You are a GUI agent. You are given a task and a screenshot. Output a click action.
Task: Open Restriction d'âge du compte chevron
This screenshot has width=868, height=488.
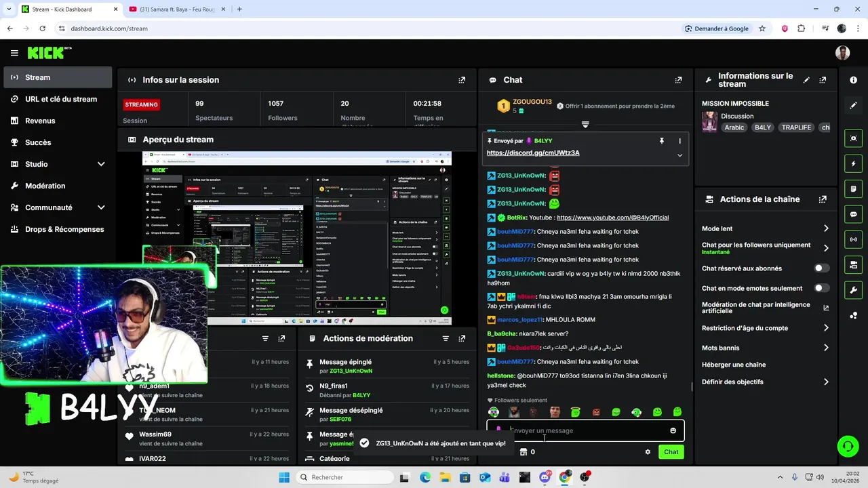click(x=826, y=328)
